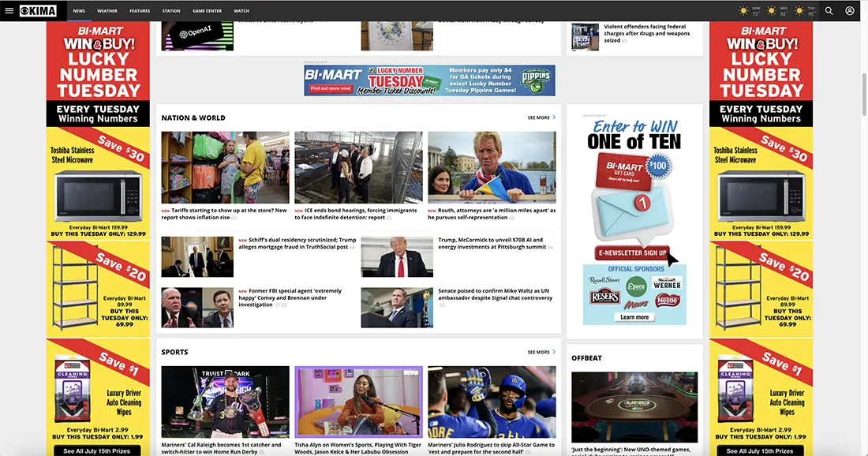
Task: Open Violent offenders facing federal charges article
Action: click(646, 33)
